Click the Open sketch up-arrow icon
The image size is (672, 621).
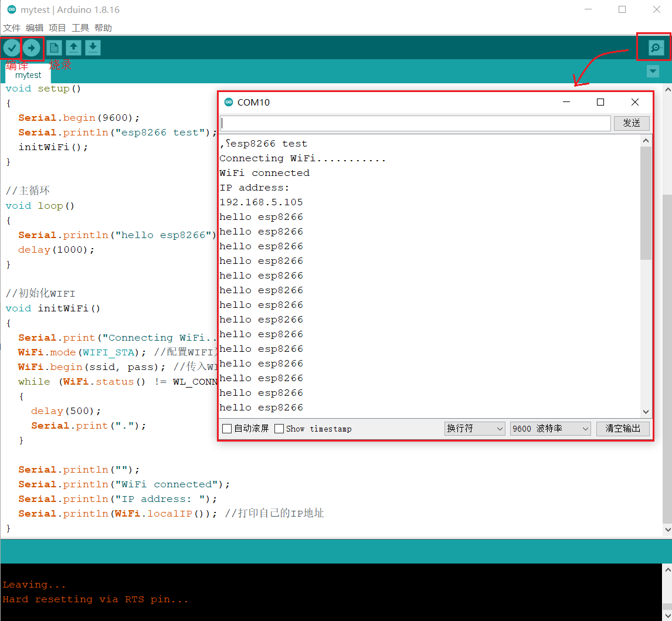coord(73,48)
